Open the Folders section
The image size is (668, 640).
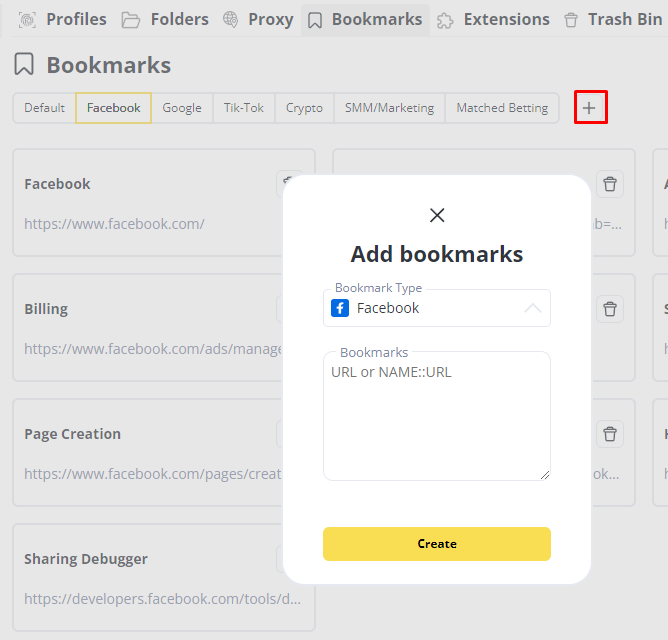pos(165,20)
